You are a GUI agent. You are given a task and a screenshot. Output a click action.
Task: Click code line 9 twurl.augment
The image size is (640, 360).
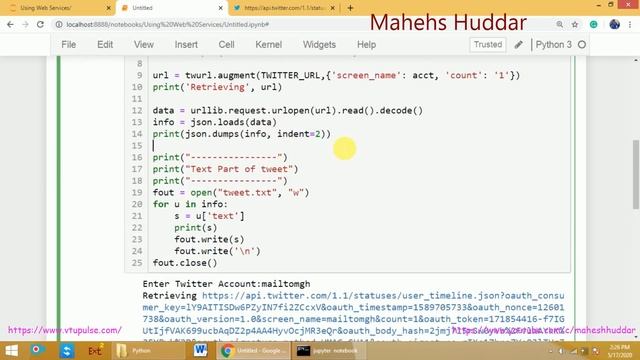336,76
